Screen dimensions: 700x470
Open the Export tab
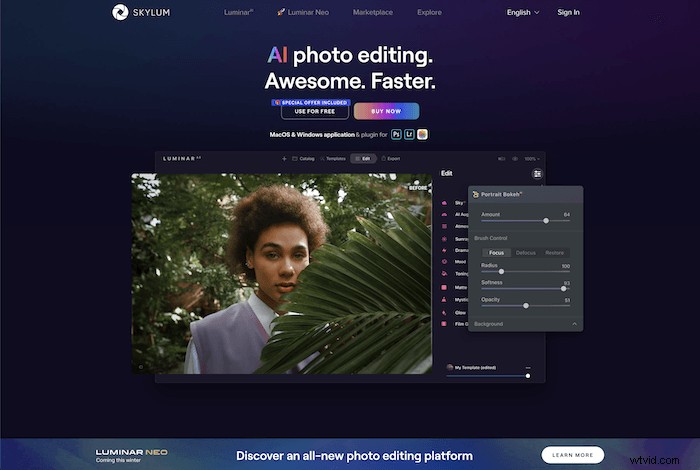point(391,158)
